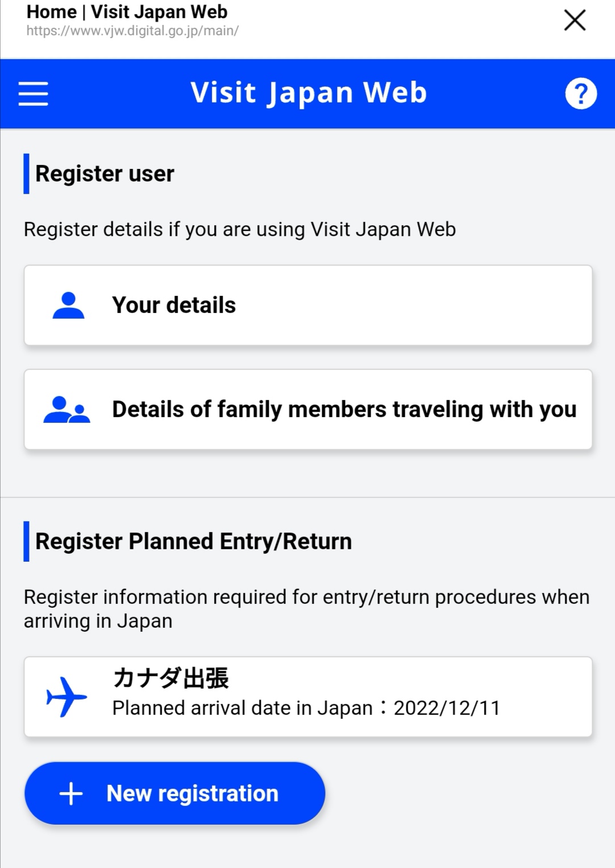Click the entry/return procedures description text
Screen dimensions: 615x868
(306, 608)
